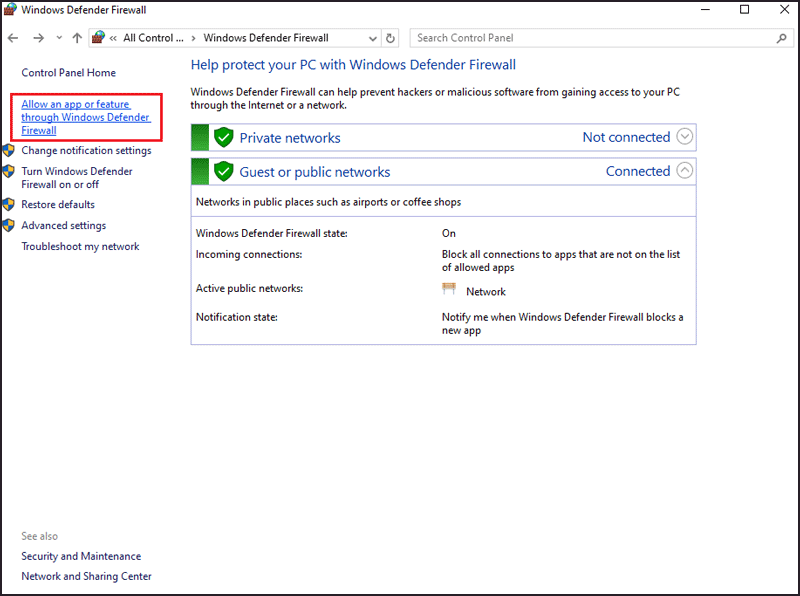This screenshot has height=596, width=800.
Task: Open Troubleshoot my network
Action: pos(80,246)
